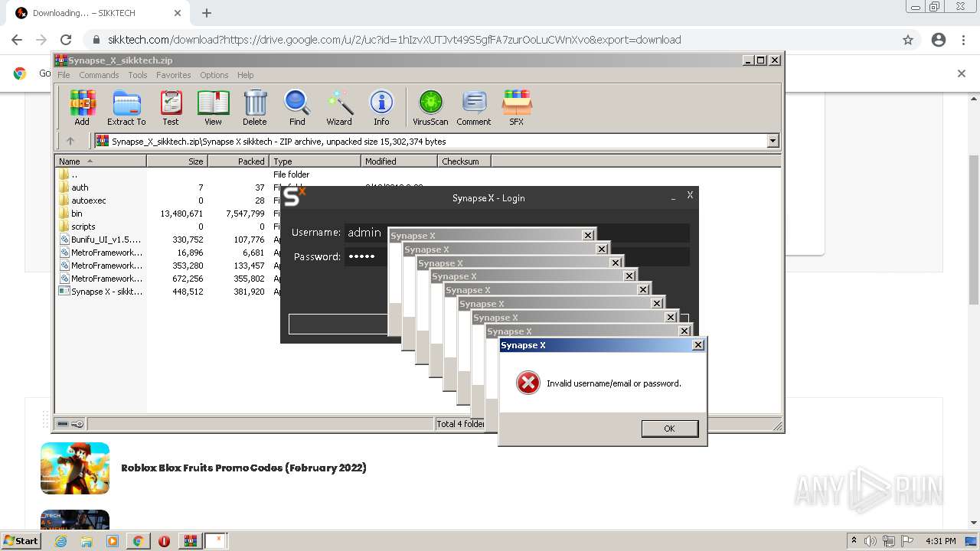
Task: Sort by the Modified column header
Action: click(400, 161)
